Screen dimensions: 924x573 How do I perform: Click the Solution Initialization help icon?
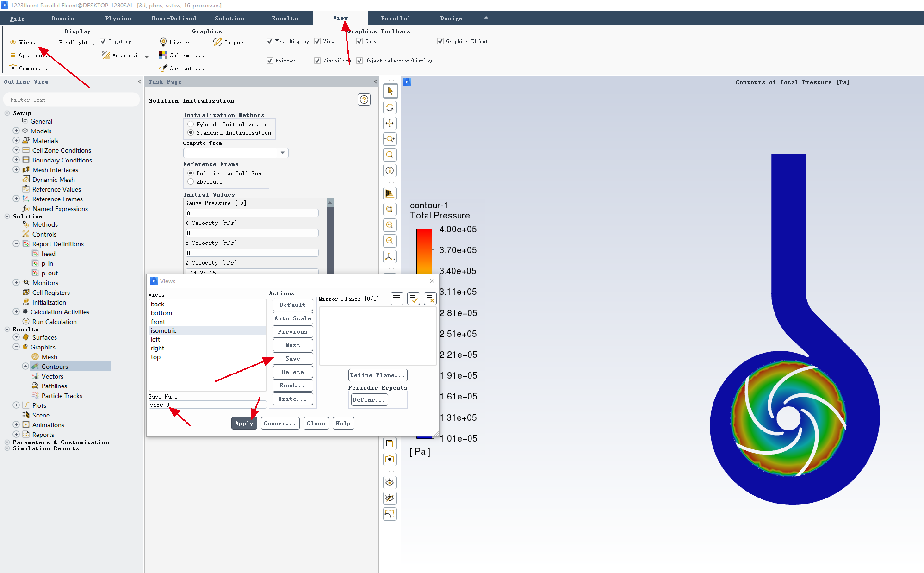[364, 100]
